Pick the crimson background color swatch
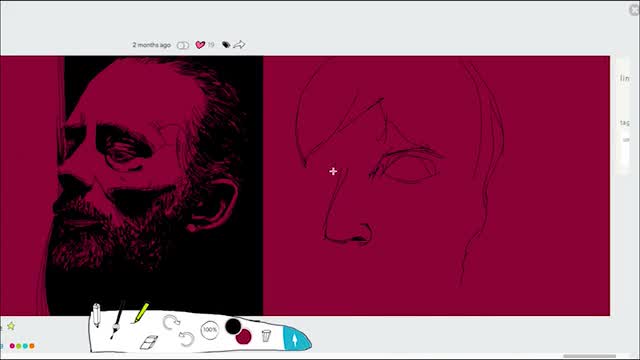 tap(244, 337)
